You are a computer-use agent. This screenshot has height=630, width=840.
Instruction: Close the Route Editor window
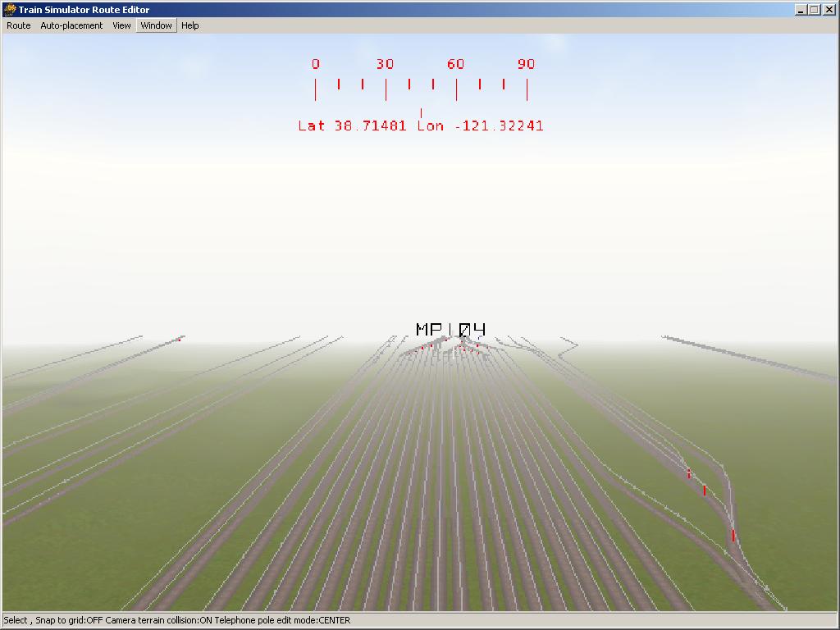(x=829, y=10)
